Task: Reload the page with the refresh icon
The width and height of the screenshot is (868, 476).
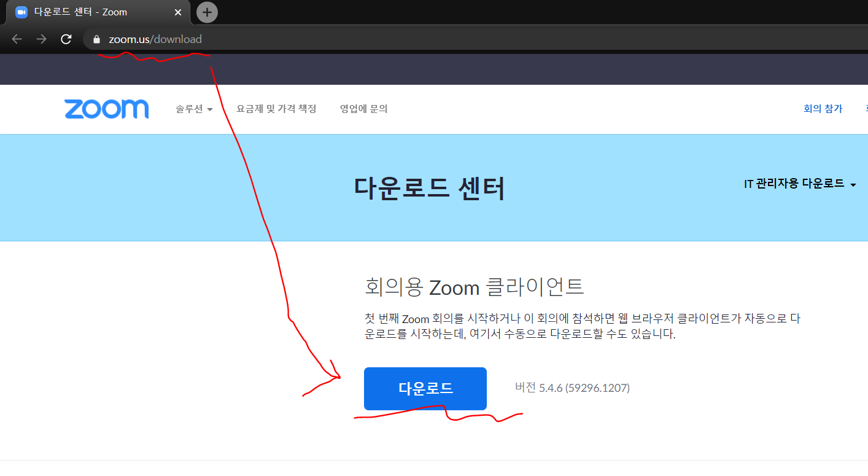Action: coord(66,39)
